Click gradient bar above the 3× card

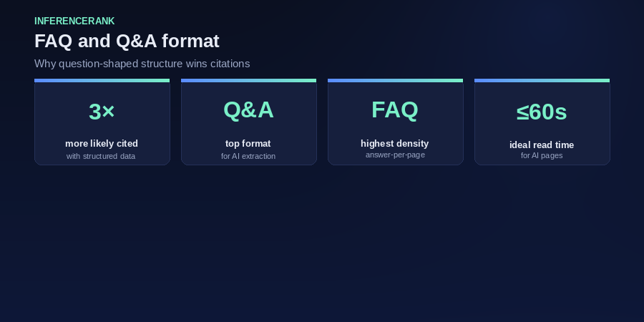102,80
